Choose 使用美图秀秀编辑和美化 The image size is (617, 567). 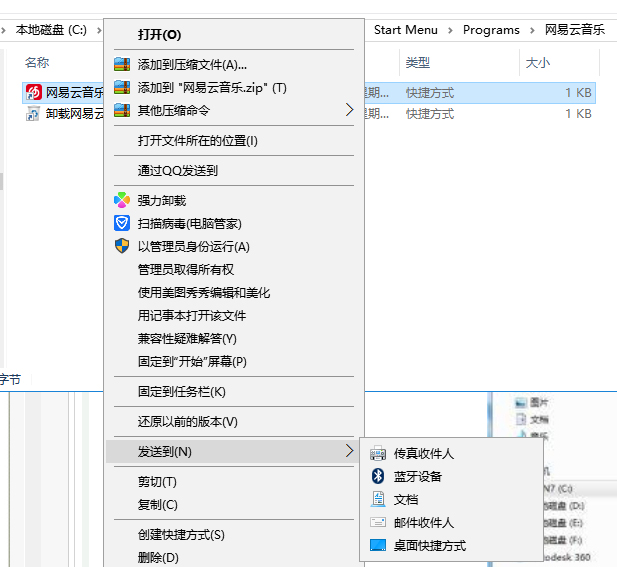coord(234,292)
